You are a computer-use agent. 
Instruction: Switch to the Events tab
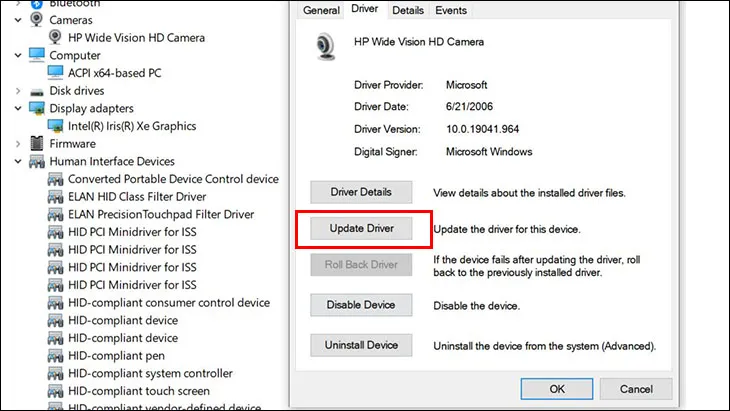pos(450,10)
